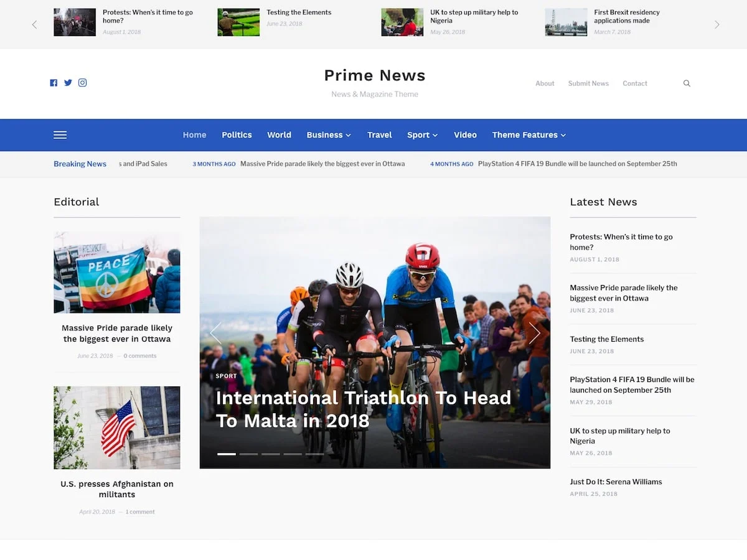
Task: Select the fifth slider pagination indicator
Action: 315,454
